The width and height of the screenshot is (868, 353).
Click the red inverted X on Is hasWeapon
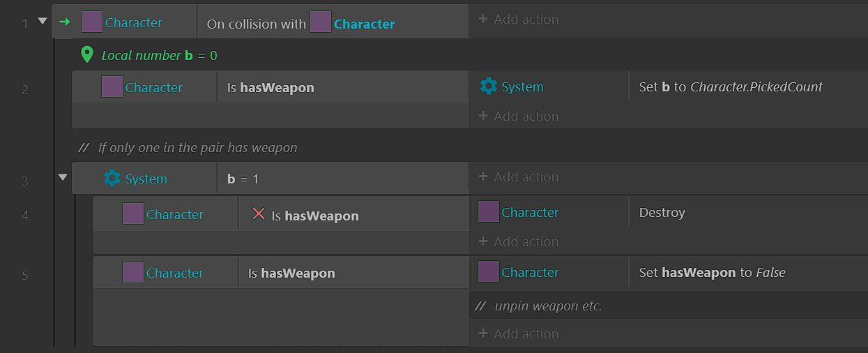click(258, 214)
